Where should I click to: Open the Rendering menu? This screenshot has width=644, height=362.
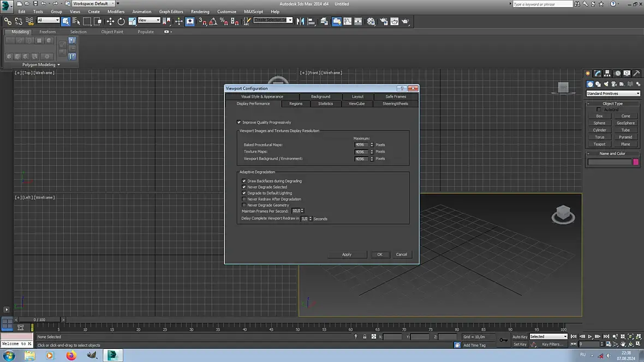200,11
